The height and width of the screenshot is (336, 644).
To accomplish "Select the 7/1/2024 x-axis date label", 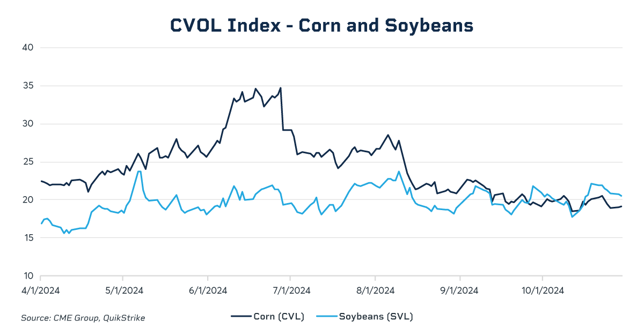I will point(290,290).
